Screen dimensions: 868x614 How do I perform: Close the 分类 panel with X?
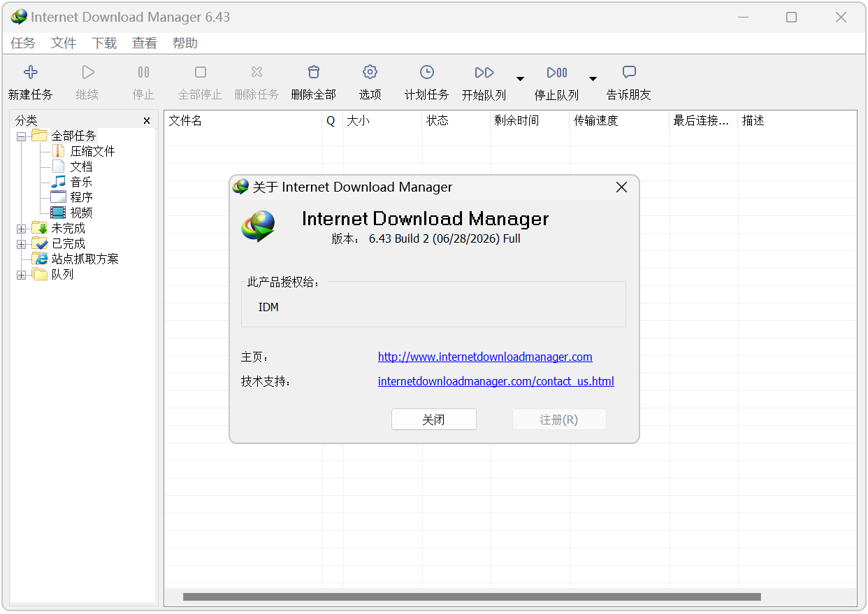click(147, 121)
